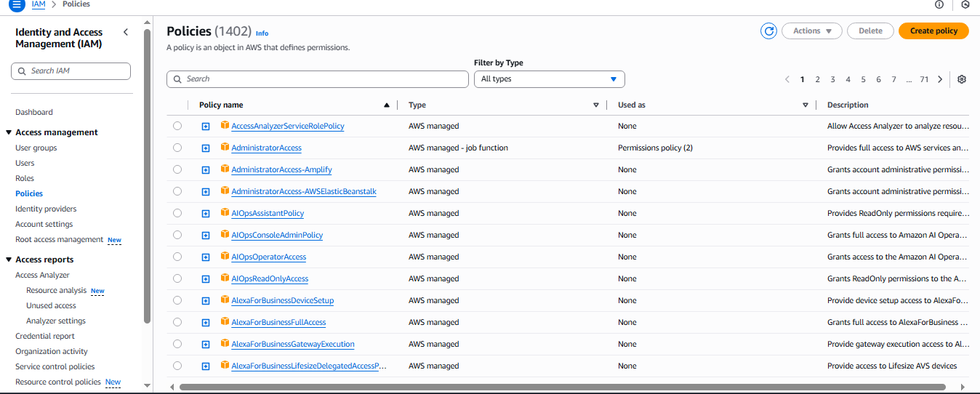The image size is (980, 394).
Task: Click orange policy icon for AccessAnalyzerServiceRolePolicy
Action: (225, 126)
